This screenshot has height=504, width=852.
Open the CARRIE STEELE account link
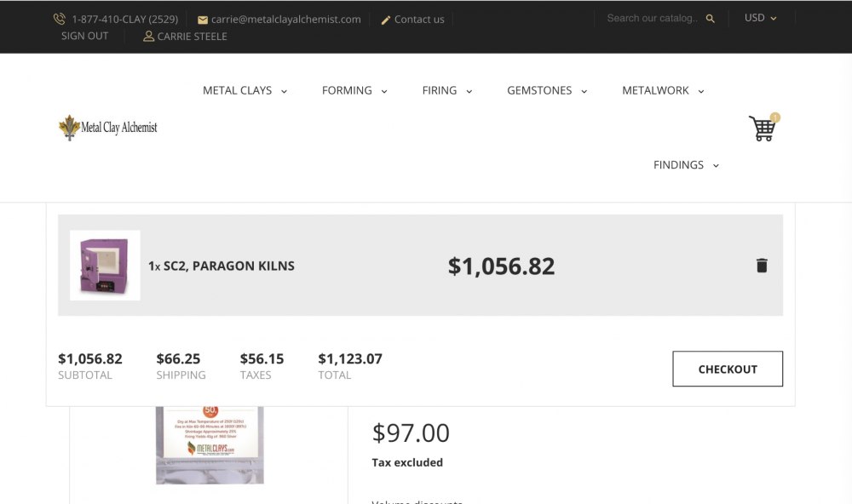[x=193, y=37]
